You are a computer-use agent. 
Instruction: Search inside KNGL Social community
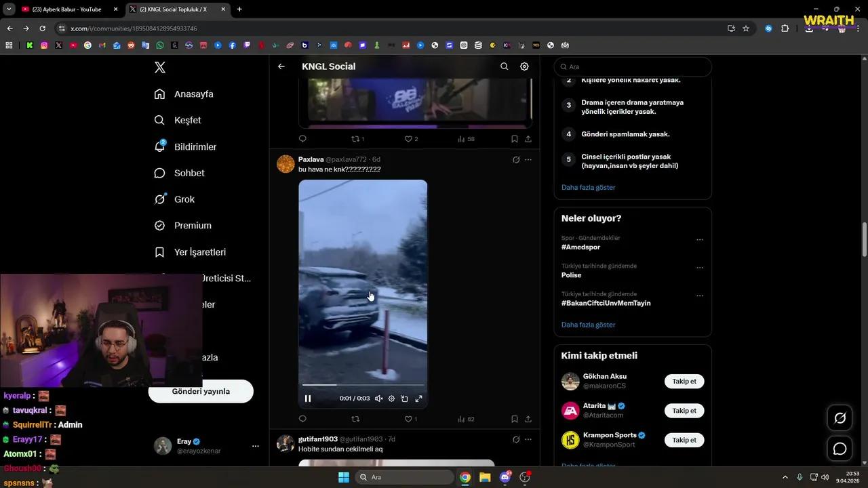(x=504, y=66)
